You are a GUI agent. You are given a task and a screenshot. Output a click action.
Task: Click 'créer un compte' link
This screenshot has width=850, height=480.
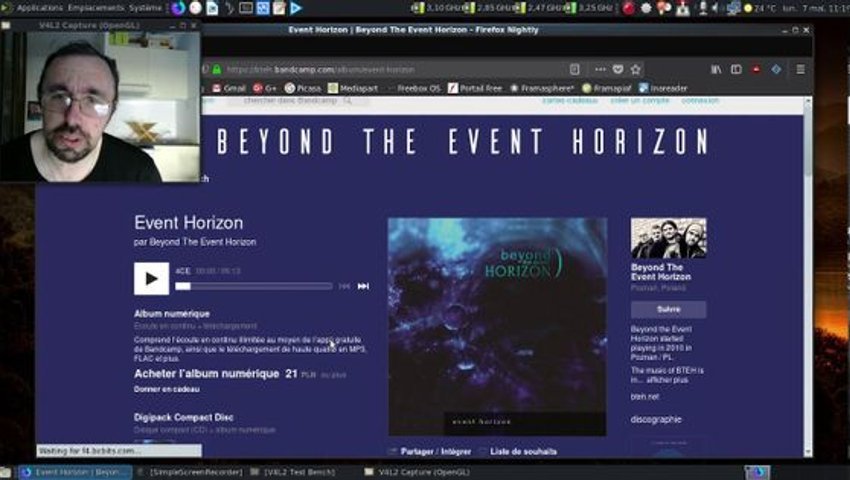click(640, 101)
